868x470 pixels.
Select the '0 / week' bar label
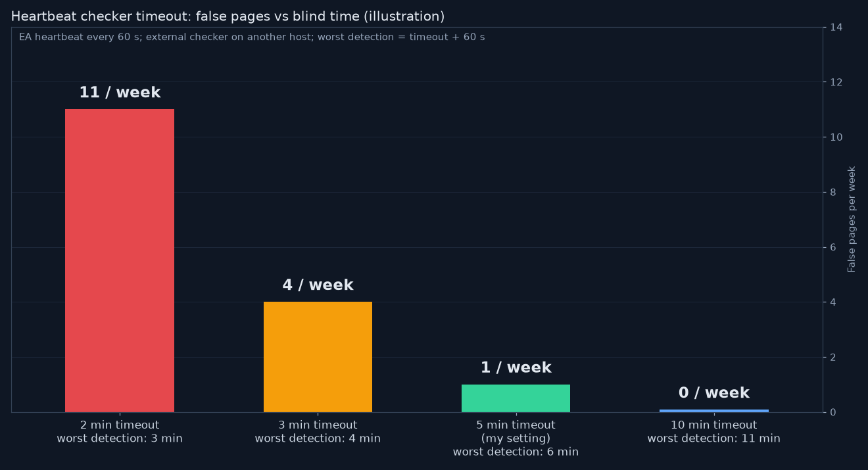[x=713, y=393]
